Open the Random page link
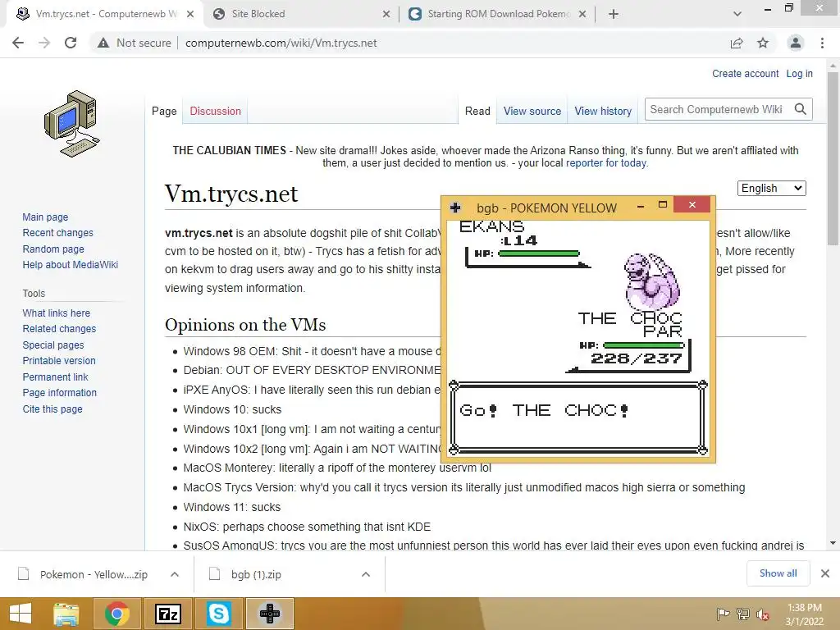The width and height of the screenshot is (840, 630). click(x=53, y=249)
